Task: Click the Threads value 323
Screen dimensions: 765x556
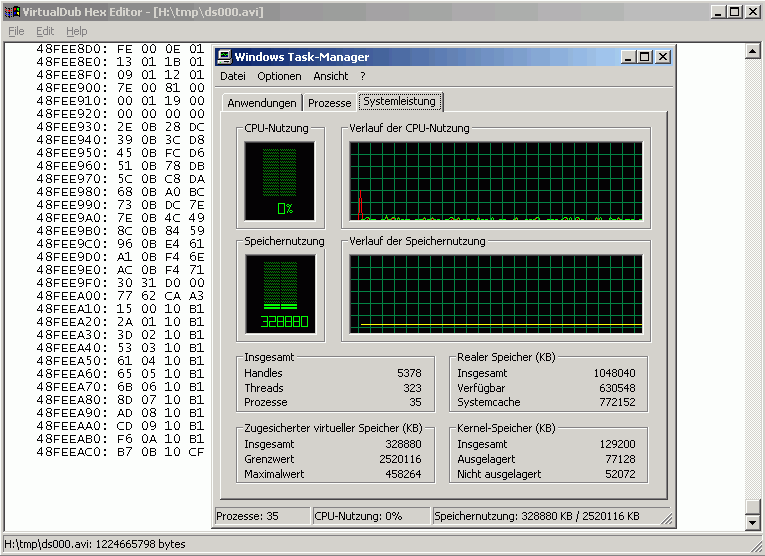Action: [412, 388]
